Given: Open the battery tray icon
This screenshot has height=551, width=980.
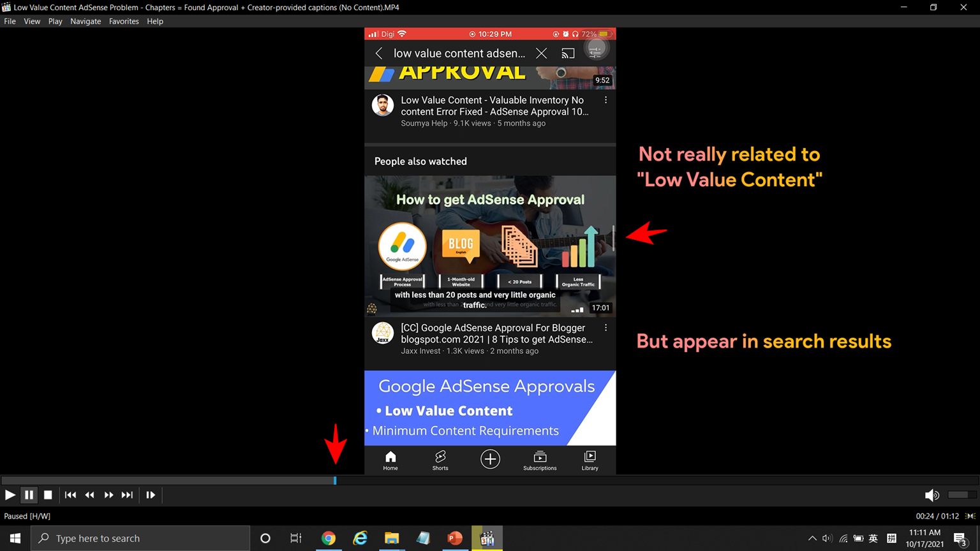Looking at the screenshot, I should click(x=859, y=538).
